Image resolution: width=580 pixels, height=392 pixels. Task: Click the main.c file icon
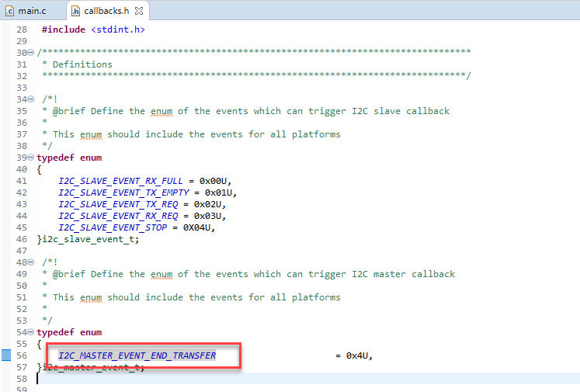9,11
